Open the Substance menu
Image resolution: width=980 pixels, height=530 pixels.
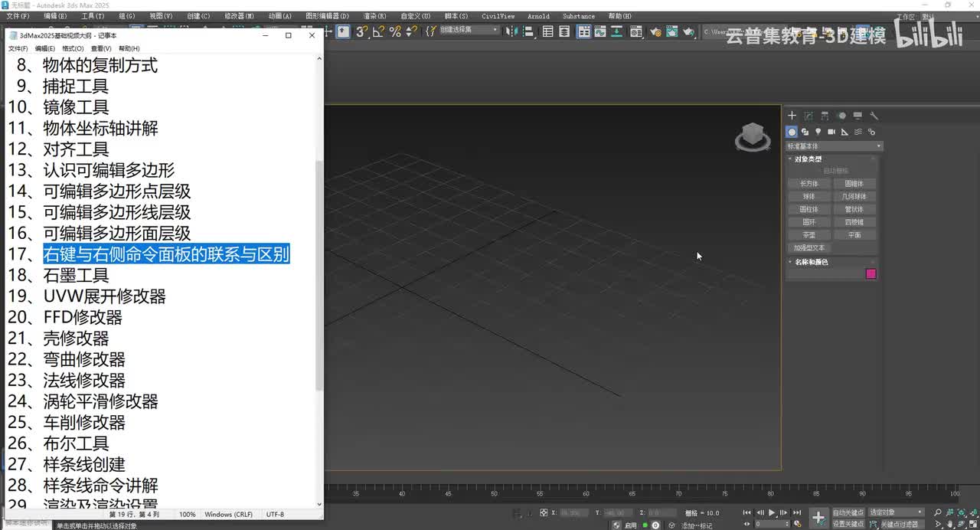tap(579, 16)
